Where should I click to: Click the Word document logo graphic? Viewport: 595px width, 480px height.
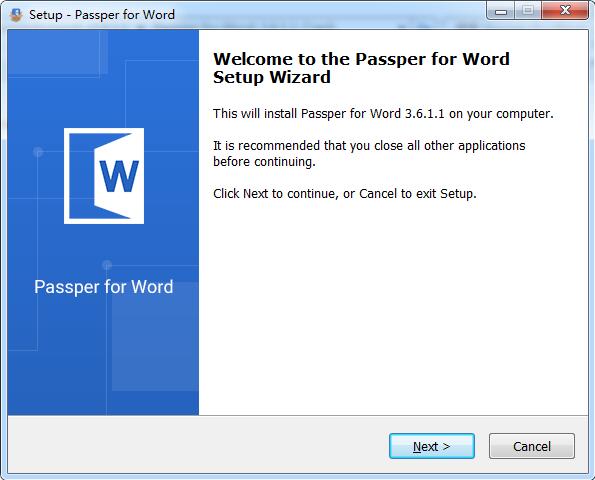click(104, 176)
